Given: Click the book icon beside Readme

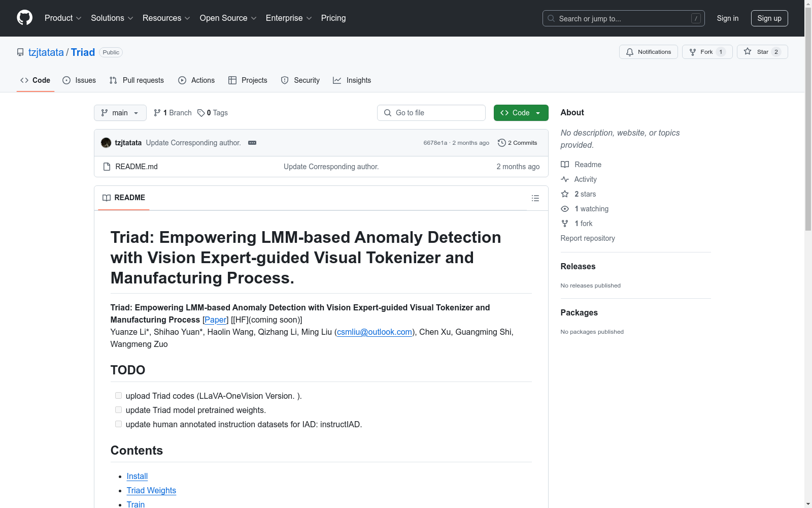Looking at the screenshot, I should pos(565,165).
